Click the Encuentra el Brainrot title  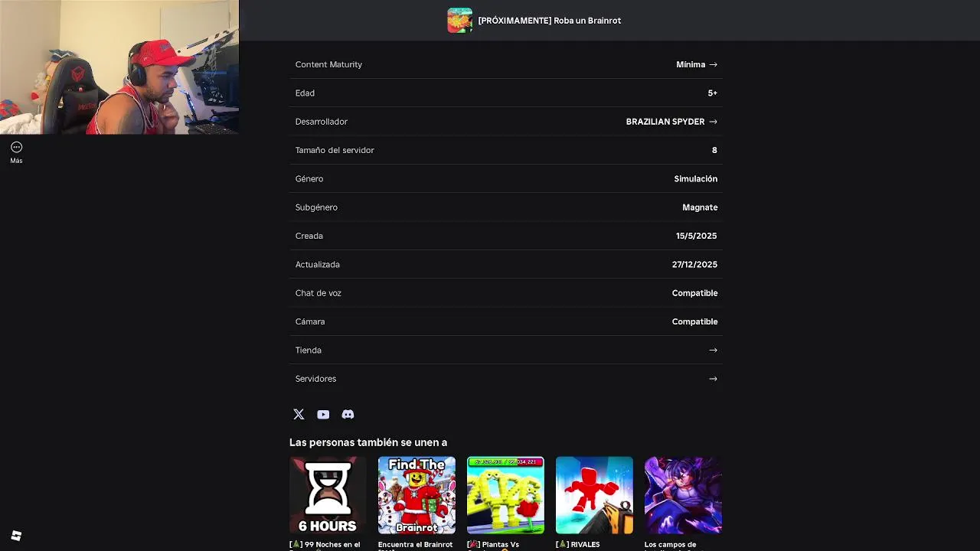pos(415,545)
